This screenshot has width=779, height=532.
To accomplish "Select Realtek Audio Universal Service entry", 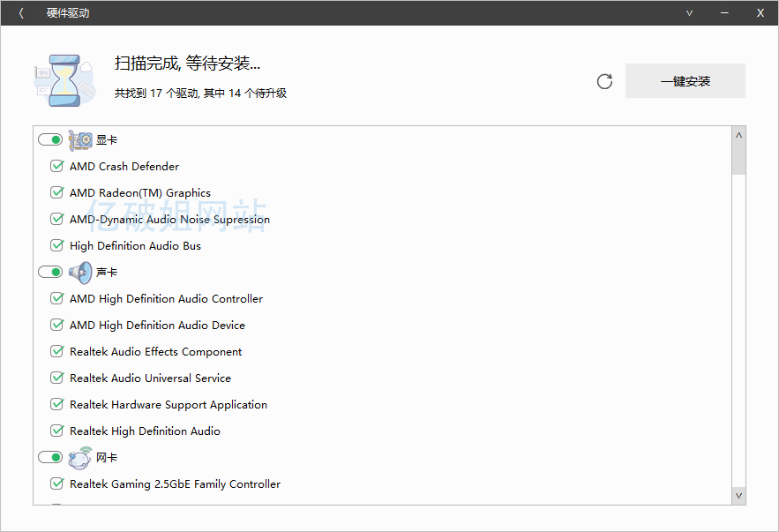I will pyautogui.click(x=150, y=378).
